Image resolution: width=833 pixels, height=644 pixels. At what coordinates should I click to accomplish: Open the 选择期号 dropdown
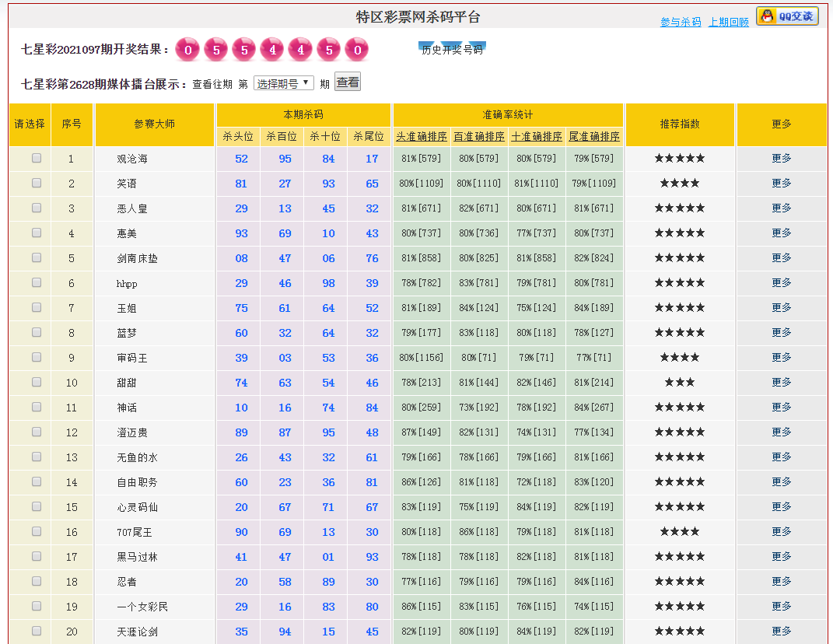pos(283,83)
